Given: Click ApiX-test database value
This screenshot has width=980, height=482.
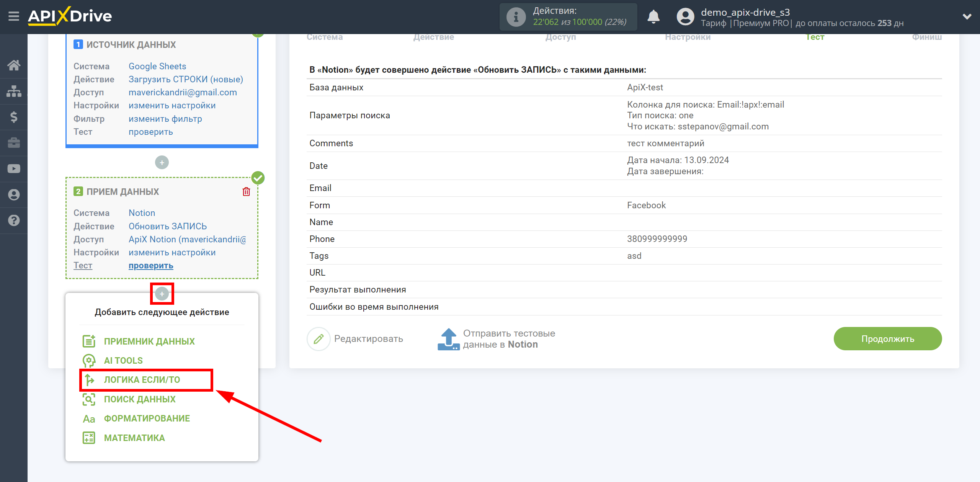Looking at the screenshot, I should tap(645, 87).
